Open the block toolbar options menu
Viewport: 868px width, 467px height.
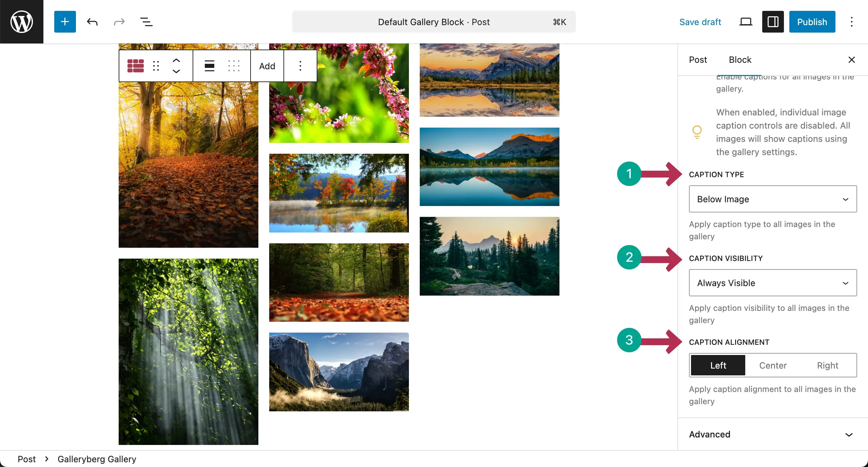[300, 66]
